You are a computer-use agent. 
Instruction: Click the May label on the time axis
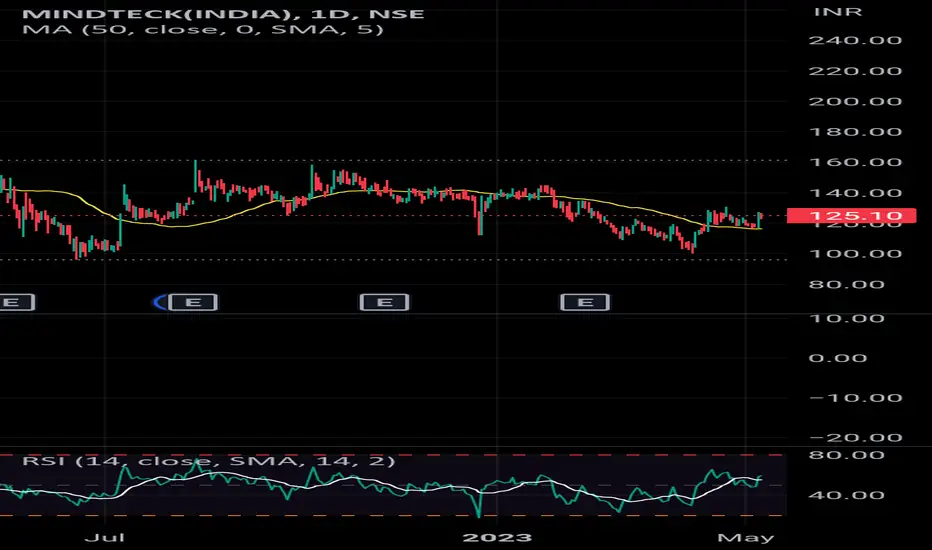(745, 538)
